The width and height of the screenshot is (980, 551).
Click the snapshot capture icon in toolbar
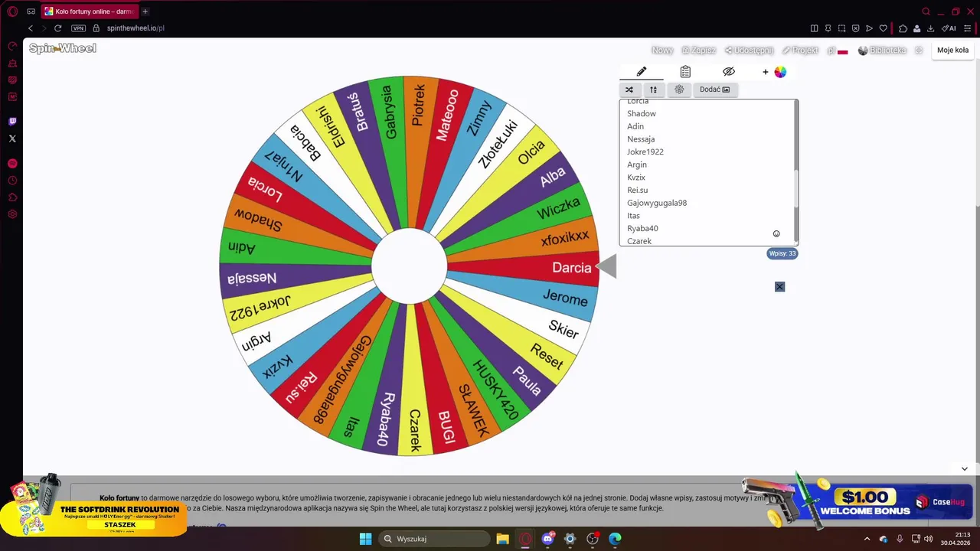pyautogui.click(x=841, y=28)
